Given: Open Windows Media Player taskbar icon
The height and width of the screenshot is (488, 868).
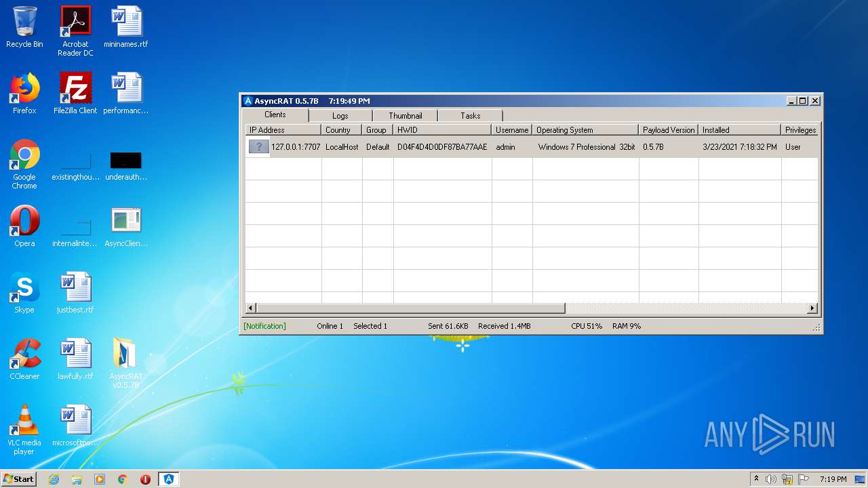Looking at the screenshot, I should [100, 479].
